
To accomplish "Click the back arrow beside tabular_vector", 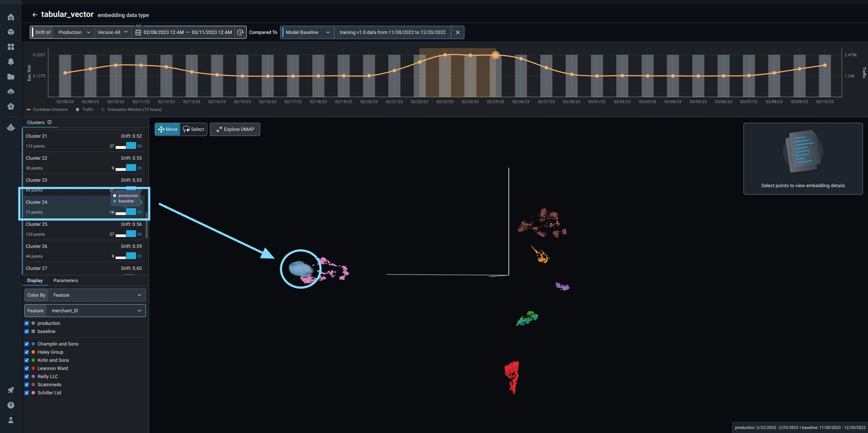I will pyautogui.click(x=35, y=15).
